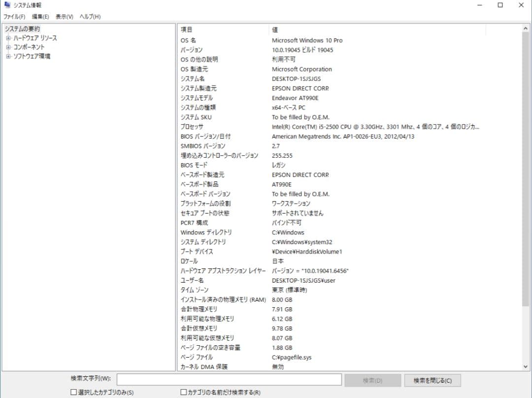Select value Microsoft Corporation
532x398 pixels.
[301, 69]
